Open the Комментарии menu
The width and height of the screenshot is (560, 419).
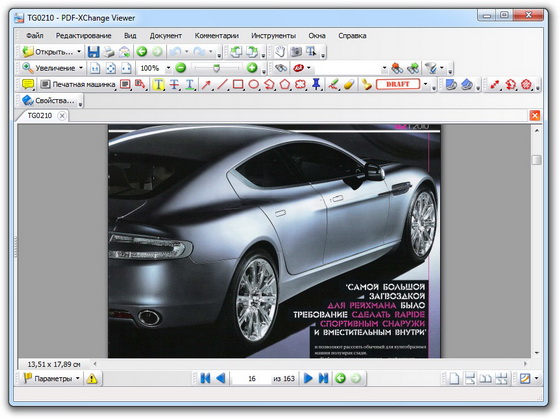click(216, 36)
